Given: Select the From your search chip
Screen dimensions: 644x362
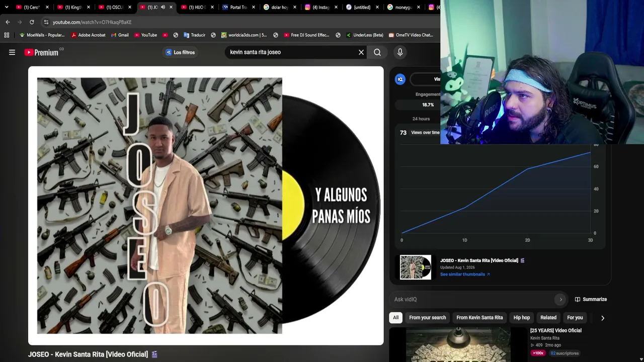Looking at the screenshot, I should [x=428, y=318].
